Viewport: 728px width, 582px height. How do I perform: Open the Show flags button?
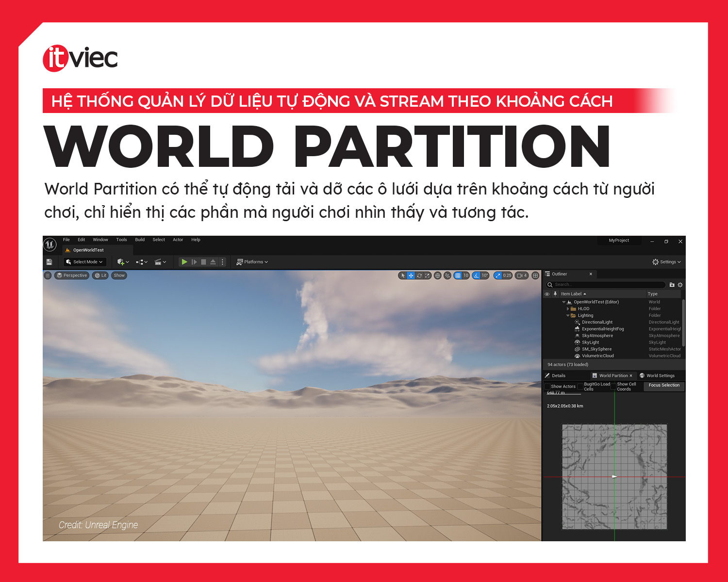coord(119,275)
